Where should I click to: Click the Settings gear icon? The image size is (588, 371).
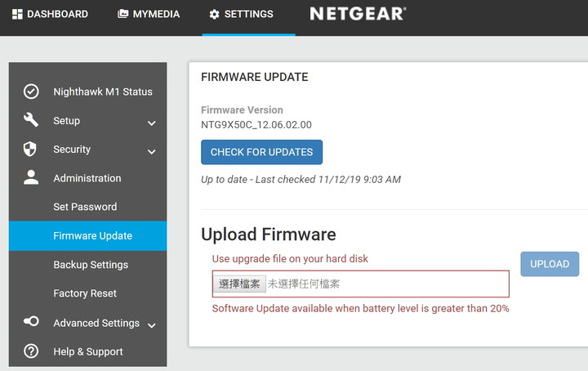point(214,14)
